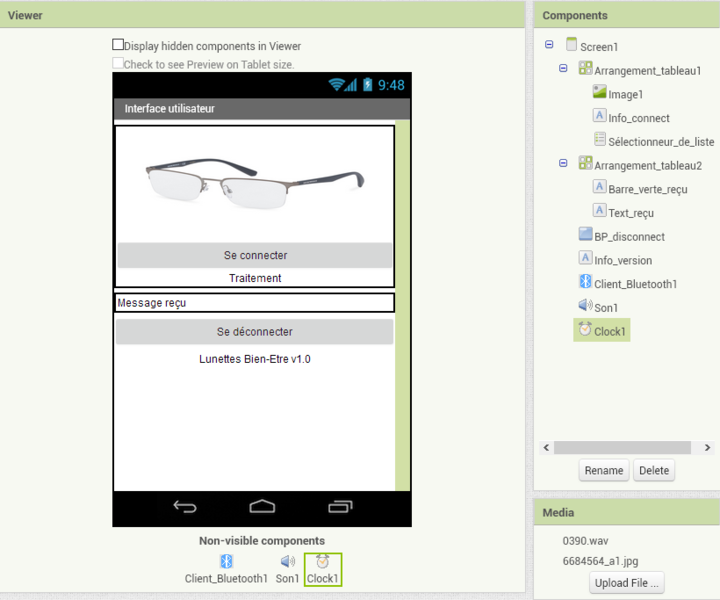Click the BP_disconnect button icon in the tree

click(586, 235)
